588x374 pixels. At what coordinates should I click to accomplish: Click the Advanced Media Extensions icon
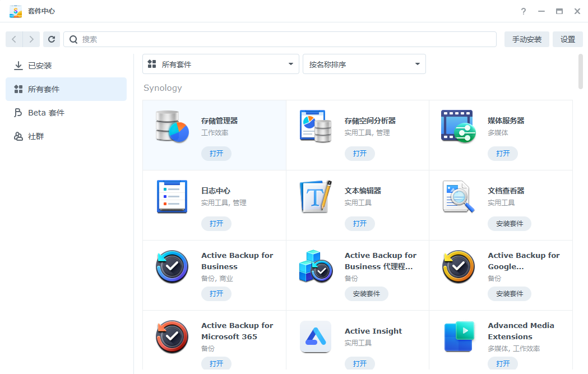459,337
